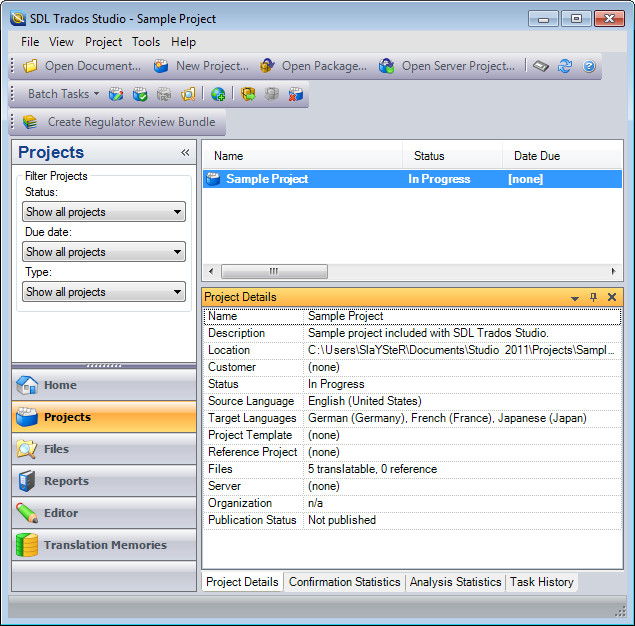Screen dimensions: 635x626
Task: Click the Open Document toolbar button
Action: click(x=82, y=66)
